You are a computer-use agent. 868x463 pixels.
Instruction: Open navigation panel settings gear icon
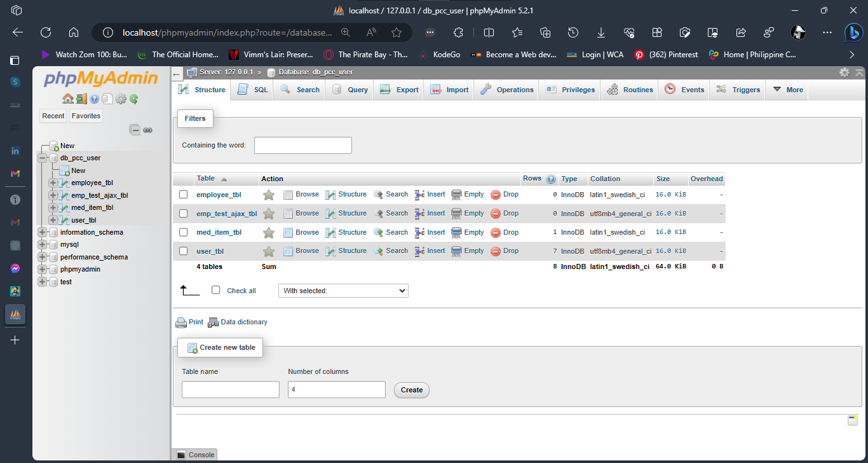pos(121,99)
